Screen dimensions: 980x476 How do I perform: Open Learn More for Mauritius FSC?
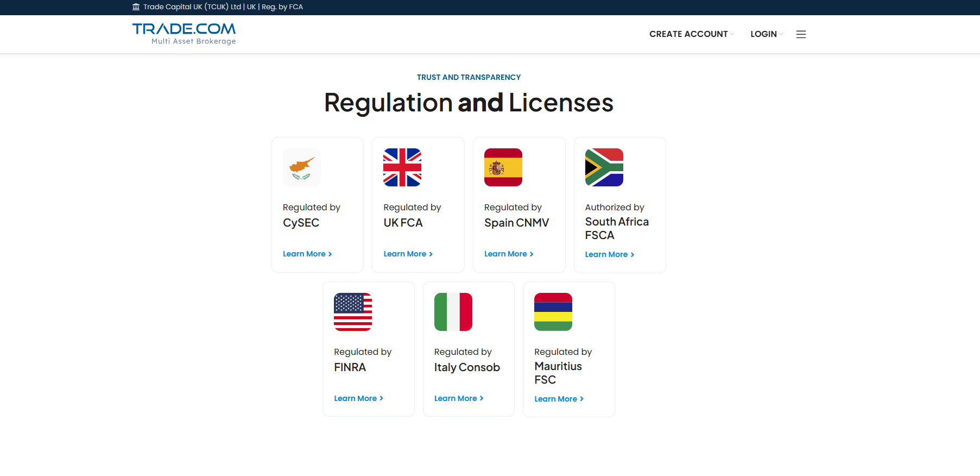click(559, 399)
